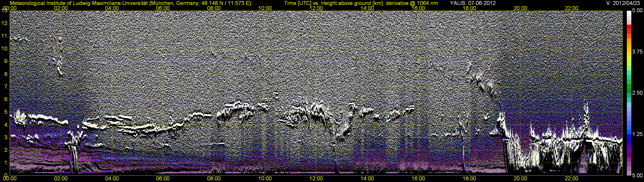644x182 pixels.
Task: Pick the 11. km height axis label
Action: (5, 36)
